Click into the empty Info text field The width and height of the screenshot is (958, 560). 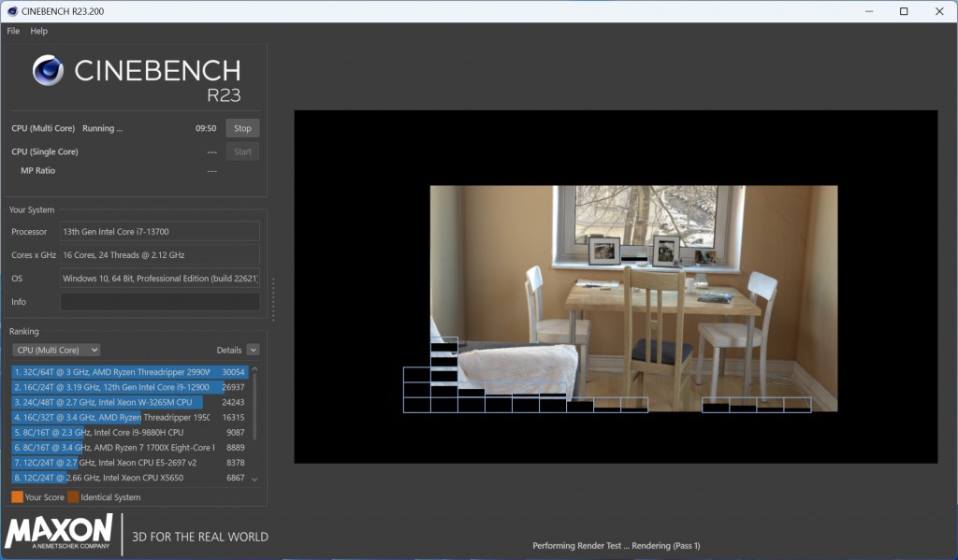tap(160, 302)
